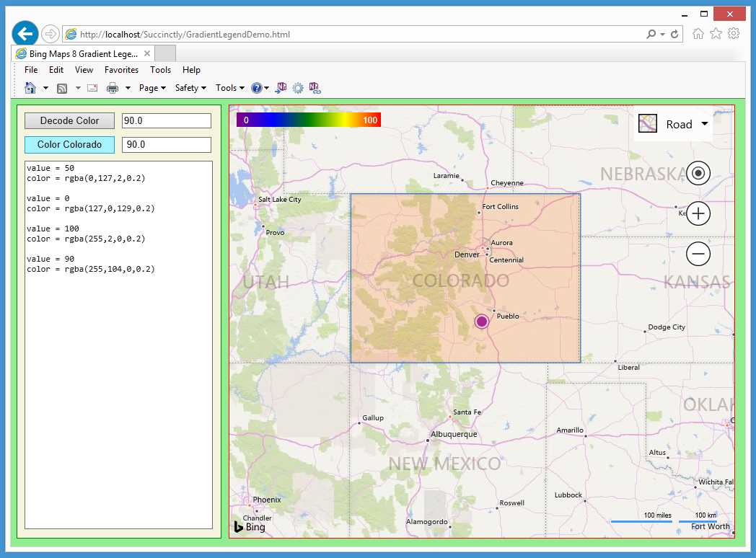Zoom out on the map
Image resolution: width=756 pixels, height=558 pixels.
tap(698, 254)
